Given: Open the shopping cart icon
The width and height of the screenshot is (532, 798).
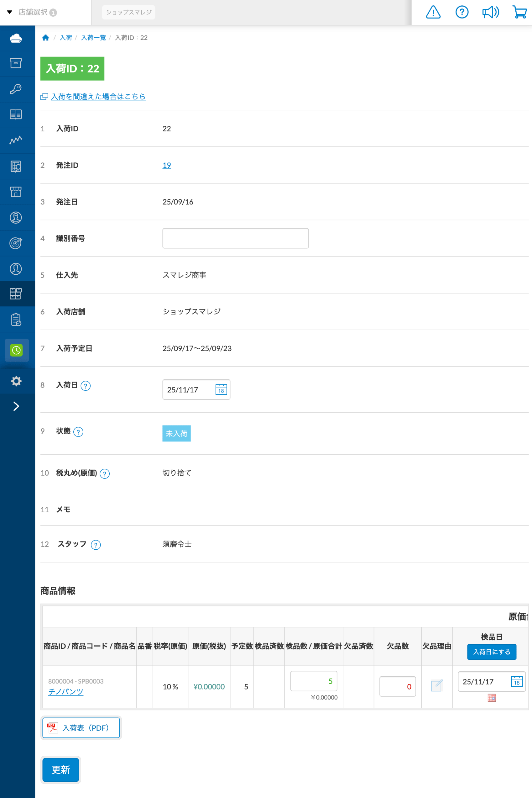Looking at the screenshot, I should (x=519, y=13).
